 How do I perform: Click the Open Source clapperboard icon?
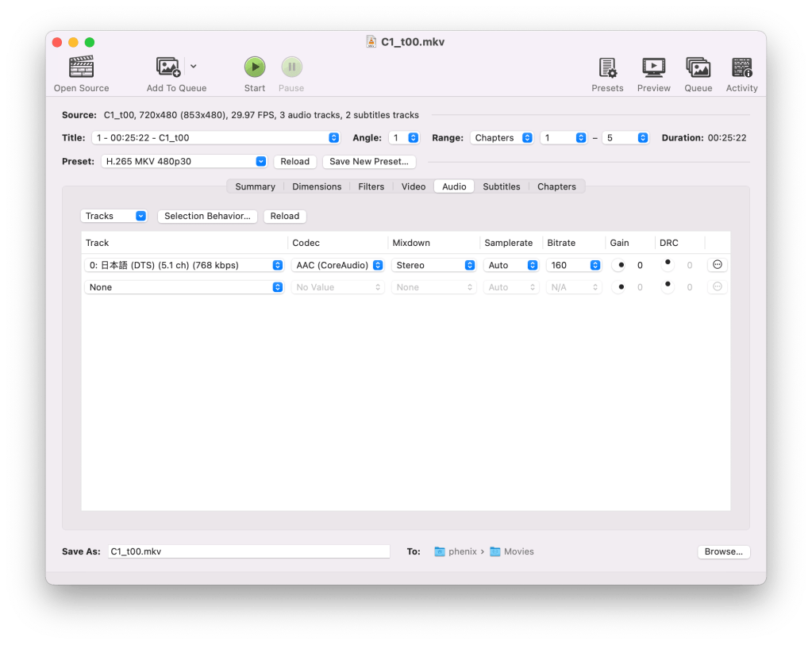[81, 67]
